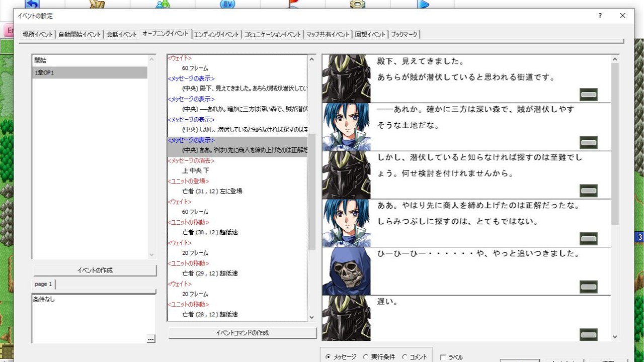Image resolution: width=644 pixels, height=362 pixels.
Task: Go to the エンディングイベント tab
Action: (216, 35)
